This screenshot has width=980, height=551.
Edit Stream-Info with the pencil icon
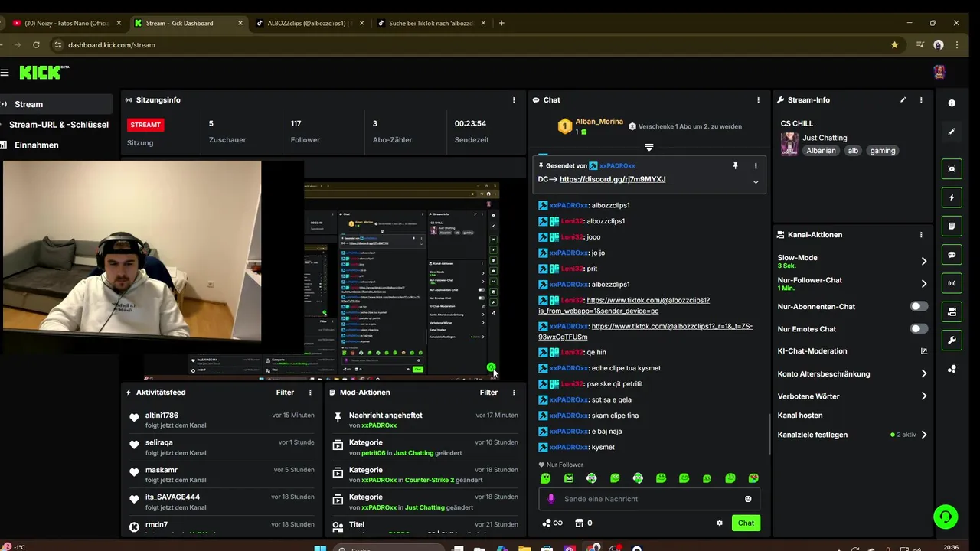pyautogui.click(x=903, y=100)
